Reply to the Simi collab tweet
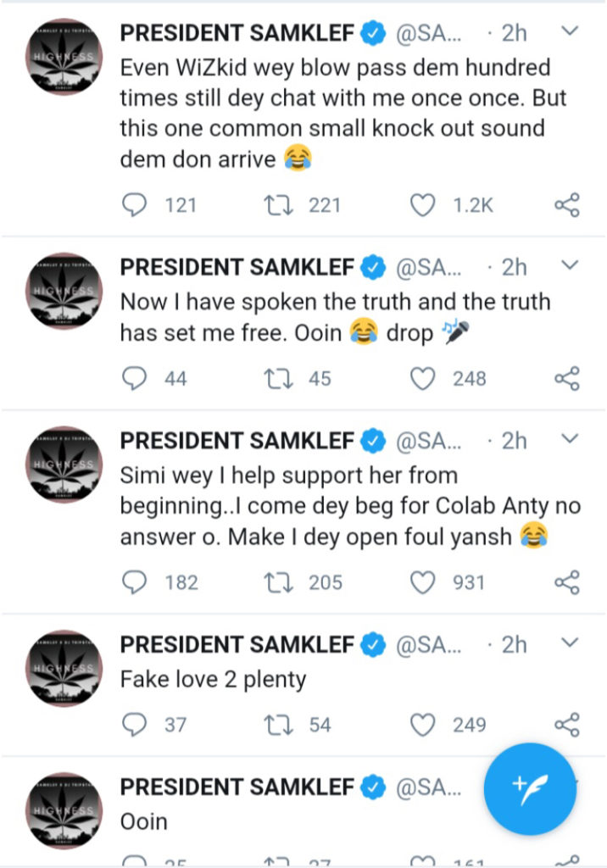Screen dimensions: 607x868 [x=134, y=582]
